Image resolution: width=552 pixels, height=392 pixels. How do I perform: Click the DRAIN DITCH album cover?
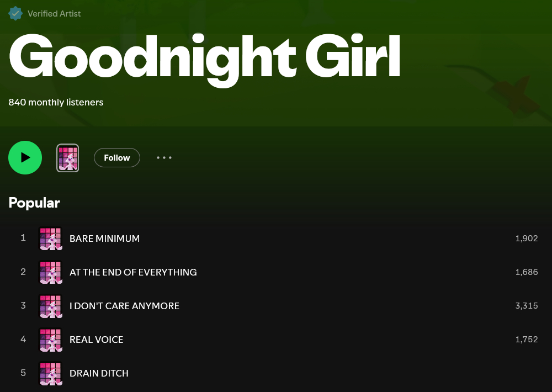(50, 373)
